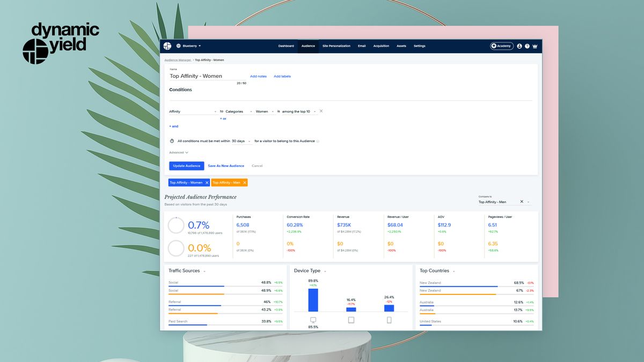The image size is (644, 362).
Task: Expand the Advanced section
Action: tap(178, 152)
